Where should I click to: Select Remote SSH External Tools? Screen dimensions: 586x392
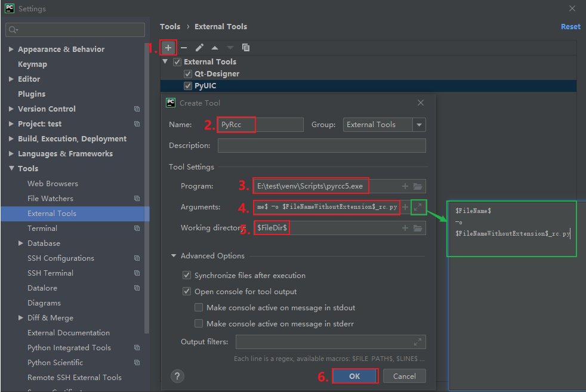[x=75, y=378]
